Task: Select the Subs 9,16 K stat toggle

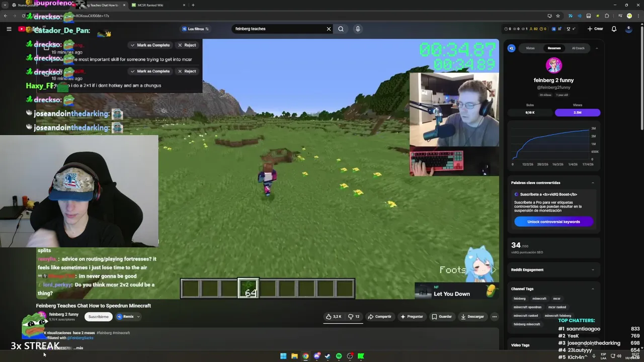Action: coord(530,113)
